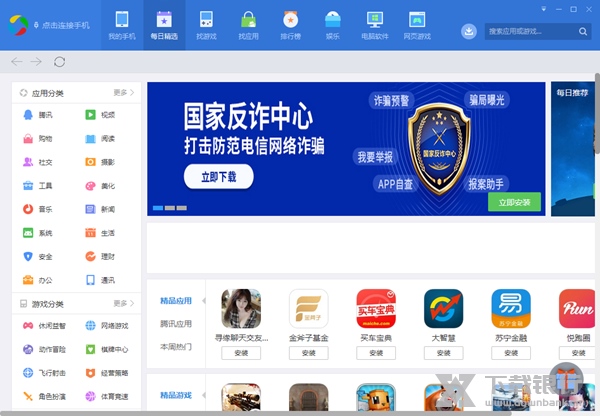Open the 新闻 news category icon
The height and width of the screenshot is (416, 600).
[90, 209]
